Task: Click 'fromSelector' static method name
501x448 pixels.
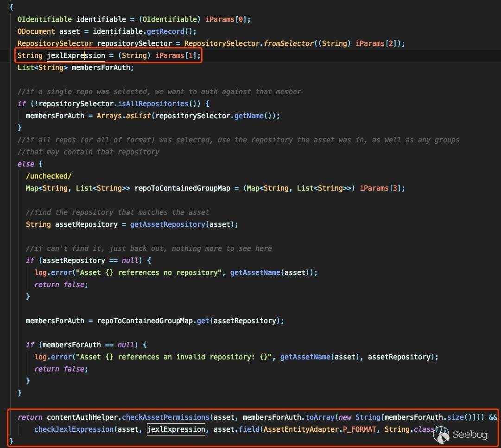Action: point(289,44)
